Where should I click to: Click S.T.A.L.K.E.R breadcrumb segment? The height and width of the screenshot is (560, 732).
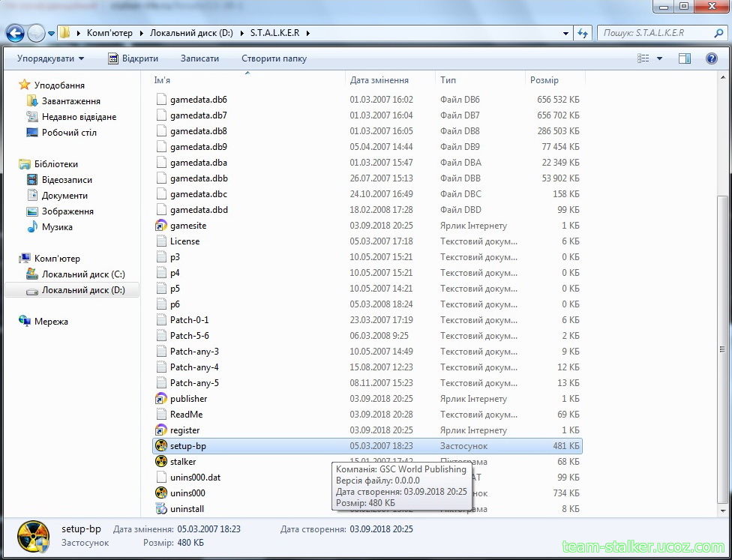[x=274, y=33]
